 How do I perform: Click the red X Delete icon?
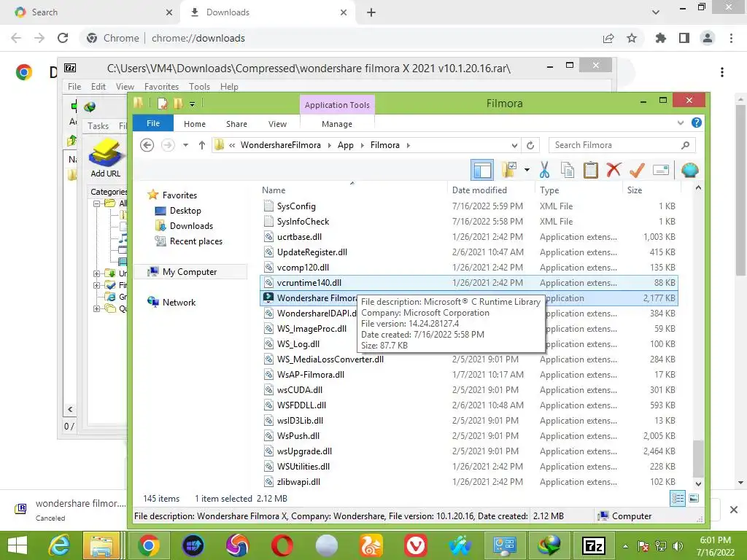[x=614, y=169]
